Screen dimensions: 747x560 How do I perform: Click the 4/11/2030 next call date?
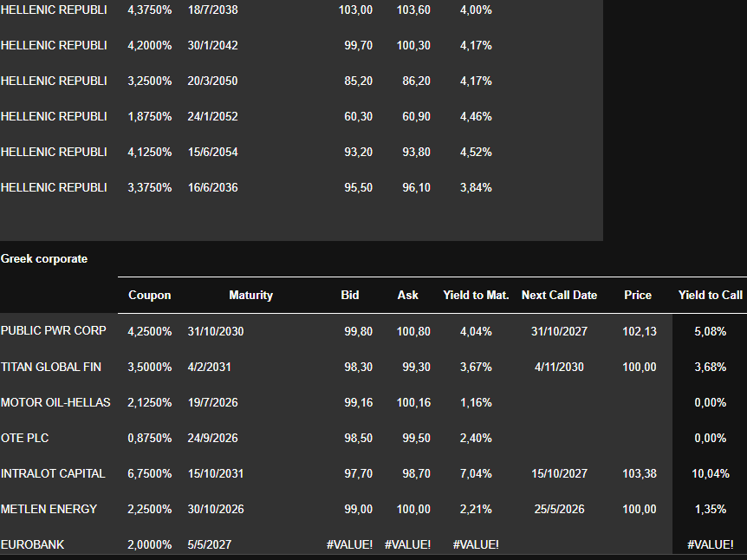(559, 367)
